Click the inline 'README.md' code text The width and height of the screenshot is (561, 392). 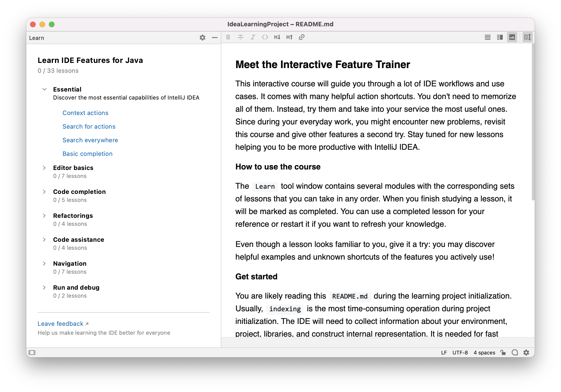(x=350, y=296)
